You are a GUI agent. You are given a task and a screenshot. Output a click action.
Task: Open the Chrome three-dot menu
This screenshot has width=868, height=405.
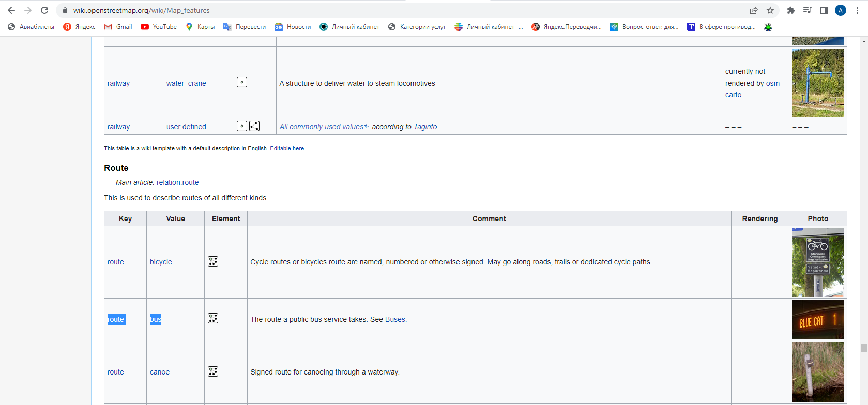point(857,10)
